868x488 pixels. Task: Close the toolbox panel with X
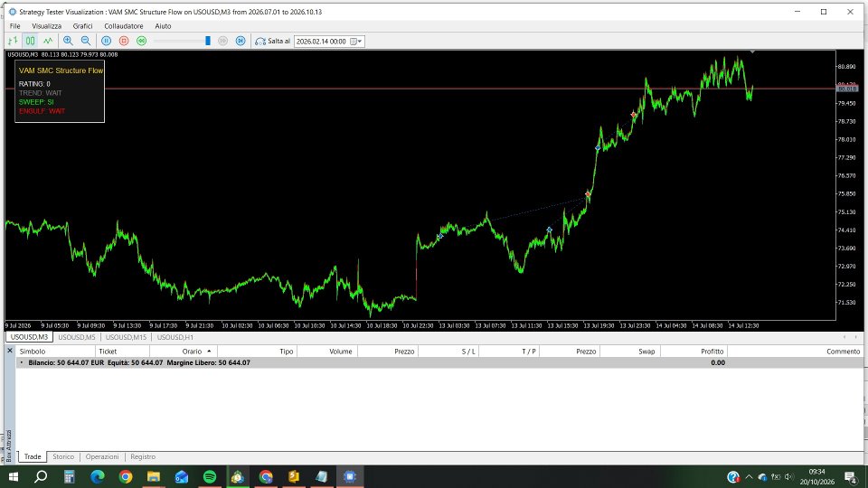9,351
